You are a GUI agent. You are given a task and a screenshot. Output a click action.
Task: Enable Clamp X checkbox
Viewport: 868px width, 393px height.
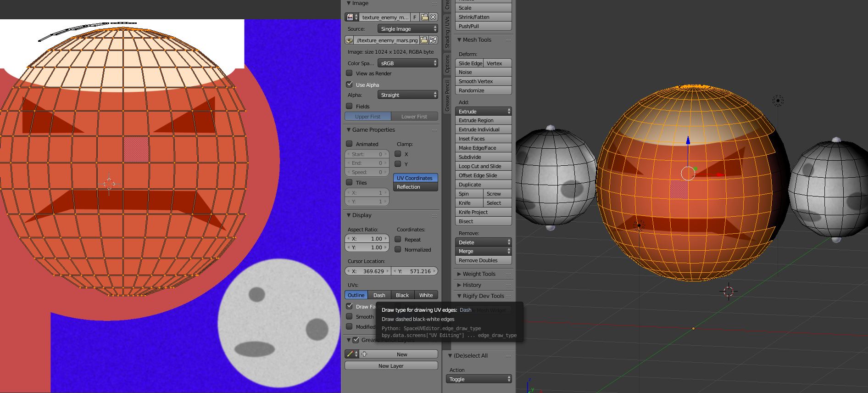(398, 154)
